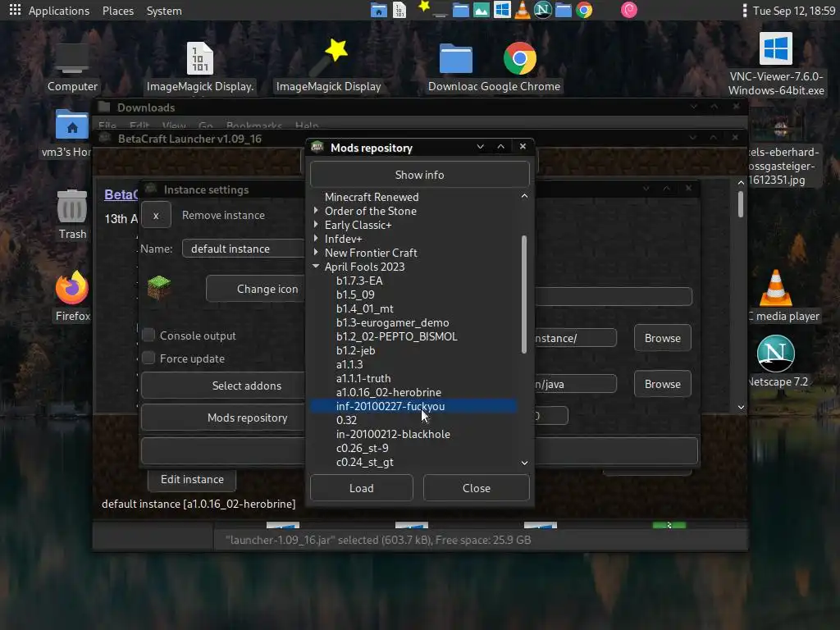This screenshot has height=630, width=840.
Task: Select the Minecraft Renewed entry
Action: click(372, 197)
